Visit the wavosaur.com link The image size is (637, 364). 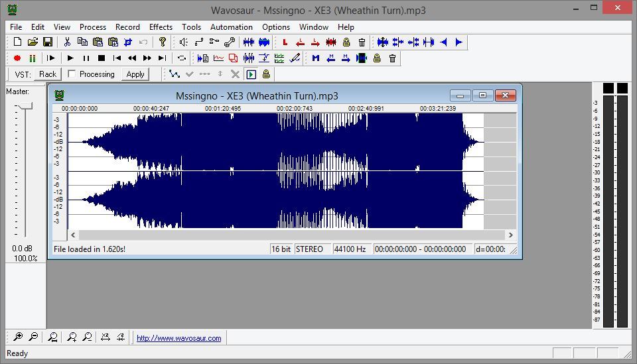coord(178,338)
